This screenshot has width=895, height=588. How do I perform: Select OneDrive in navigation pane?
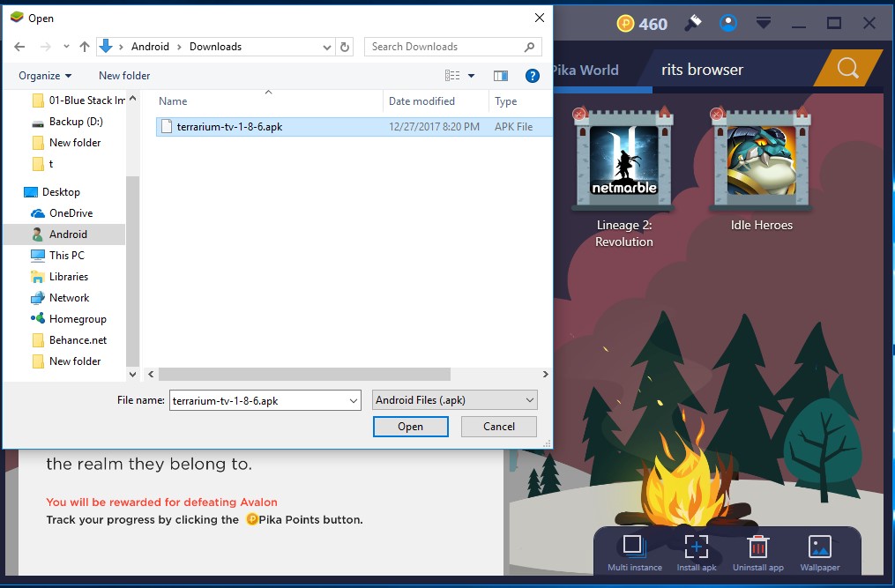(x=62, y=213)
